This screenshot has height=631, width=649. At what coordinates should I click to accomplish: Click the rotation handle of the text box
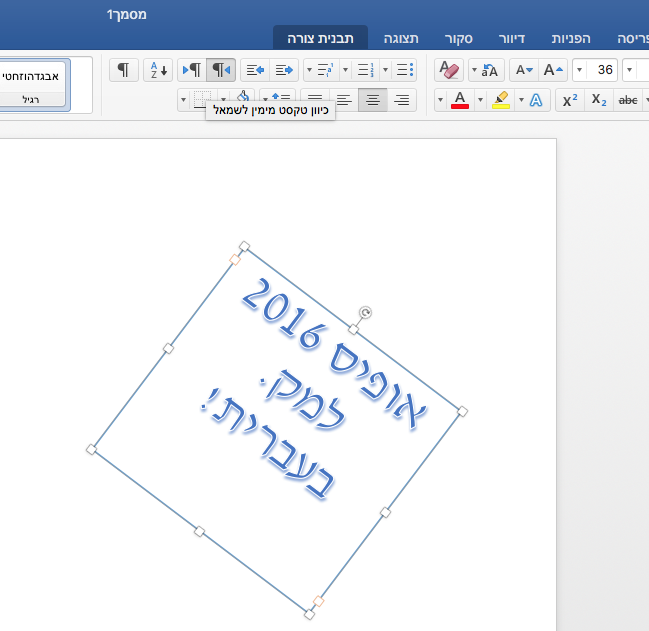(x=365, y=312)
